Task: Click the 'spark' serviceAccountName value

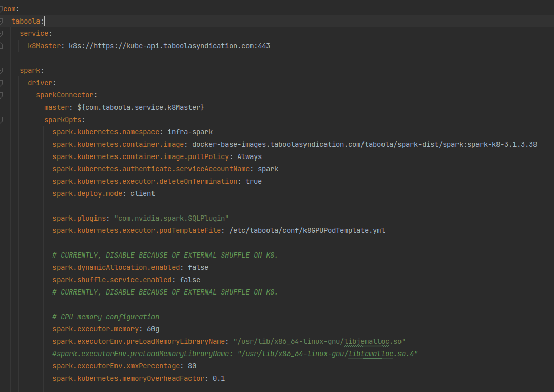Action: coord(268,169)
